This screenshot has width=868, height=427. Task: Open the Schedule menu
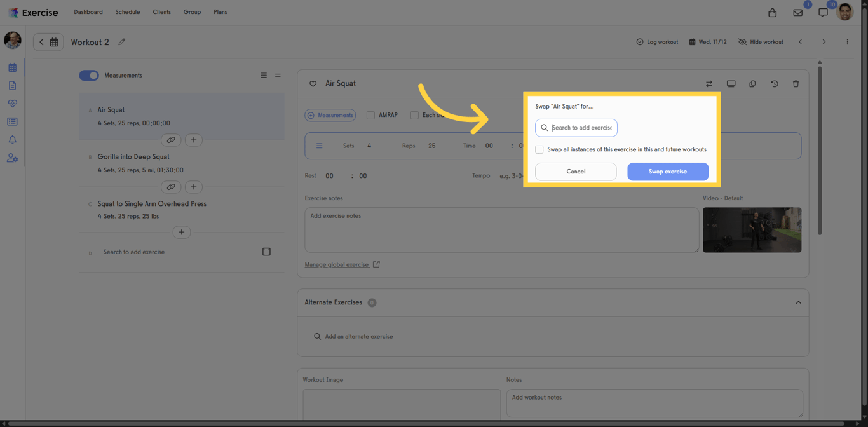[x=128, y=12]
